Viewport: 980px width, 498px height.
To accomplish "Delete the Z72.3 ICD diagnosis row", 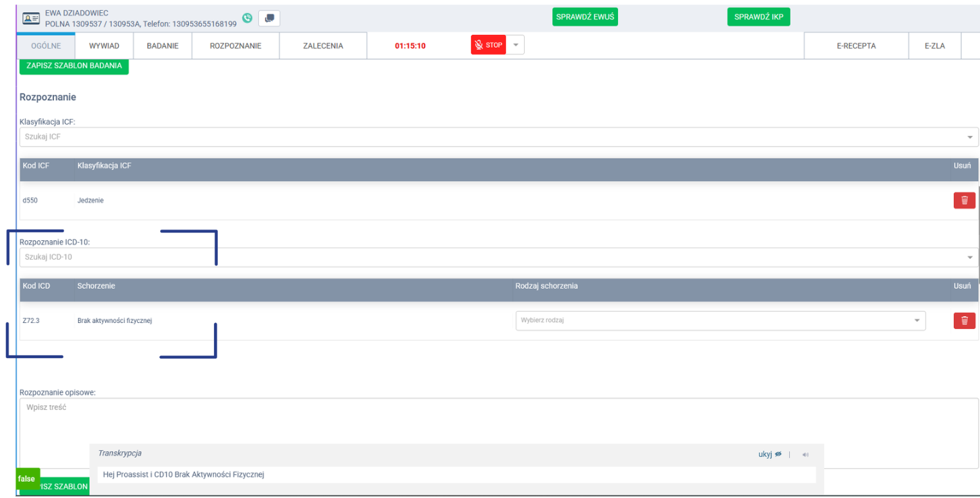I will coord(964,321).
